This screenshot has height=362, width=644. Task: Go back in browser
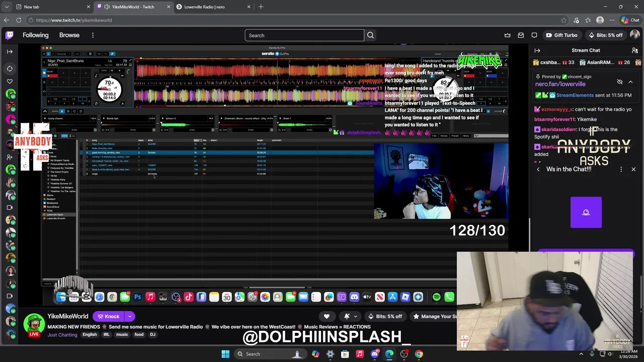pos(6,20)
